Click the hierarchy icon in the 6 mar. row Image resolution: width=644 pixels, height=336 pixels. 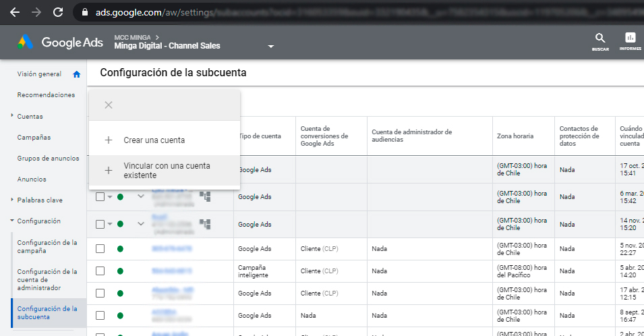point(205,196)
